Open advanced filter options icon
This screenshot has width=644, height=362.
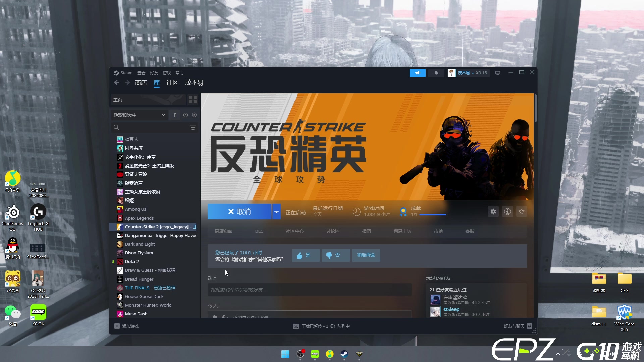(x=193, y=127)
